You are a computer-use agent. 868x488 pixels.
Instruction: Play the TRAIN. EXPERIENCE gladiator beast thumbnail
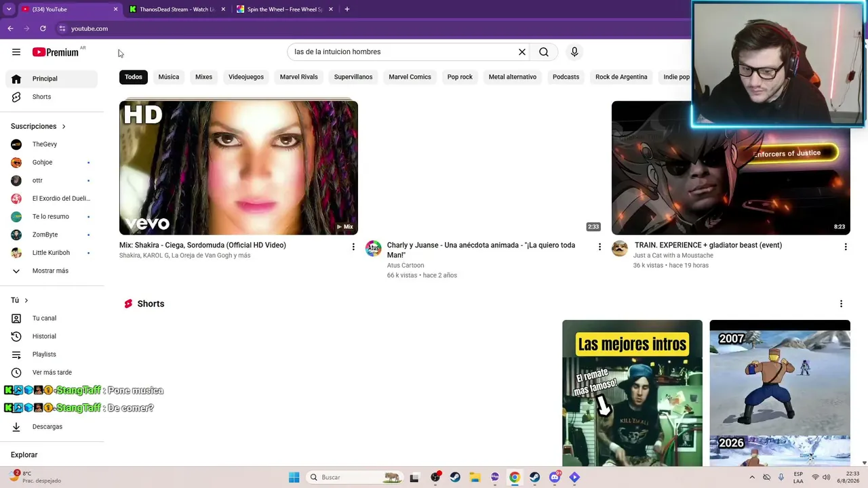731,168
